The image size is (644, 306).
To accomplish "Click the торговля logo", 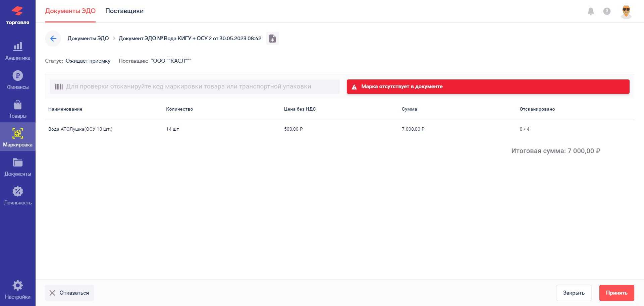I will 17,15.
